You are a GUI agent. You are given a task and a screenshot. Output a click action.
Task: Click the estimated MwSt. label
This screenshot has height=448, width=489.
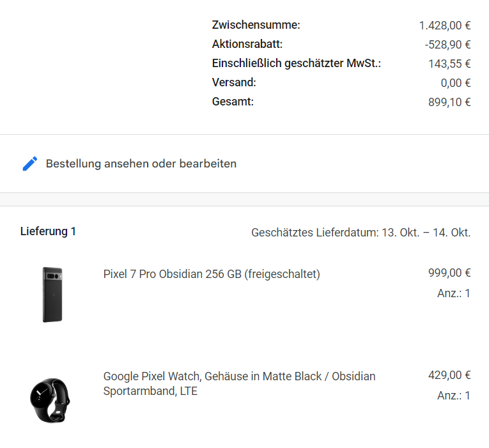point(296,63)
